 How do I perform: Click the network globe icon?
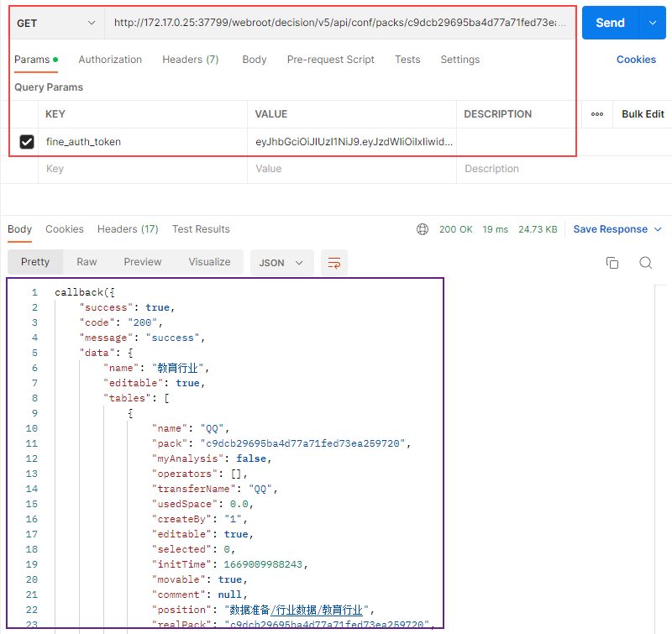tap(423, 229)
